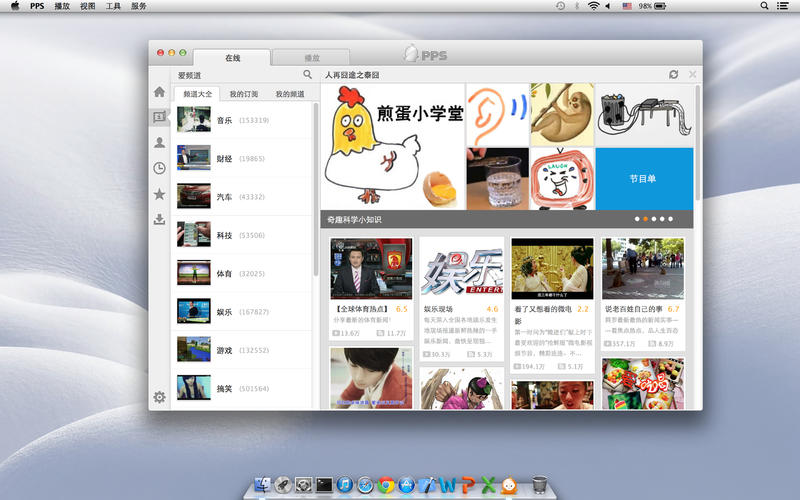Image resolution: width=800 pixels, height=500 pixels.
Task: Open the PPS menu in menu bar
Action: pyautogui.click(x=37, y=6)
